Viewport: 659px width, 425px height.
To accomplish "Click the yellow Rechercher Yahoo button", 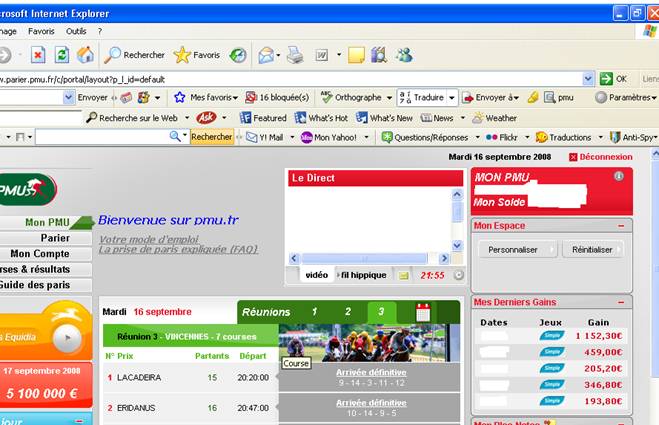I will pos(211,137).
